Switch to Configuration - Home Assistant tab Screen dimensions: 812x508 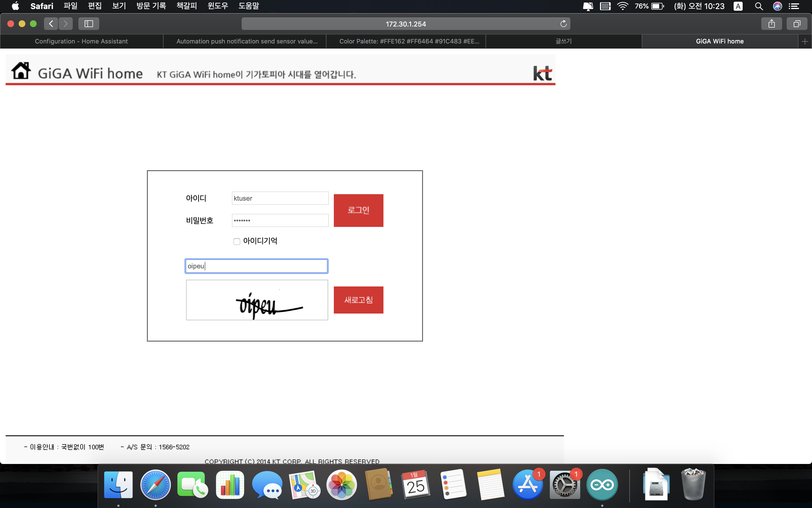click(x=81, y=41)
